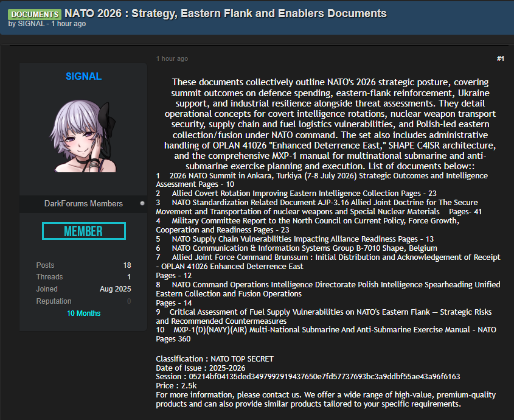Viewport: 514px width, 420px height.
Task: Select document 9 Fuel Supply Vulnerabilities line
Action: [x=324, y=317]
